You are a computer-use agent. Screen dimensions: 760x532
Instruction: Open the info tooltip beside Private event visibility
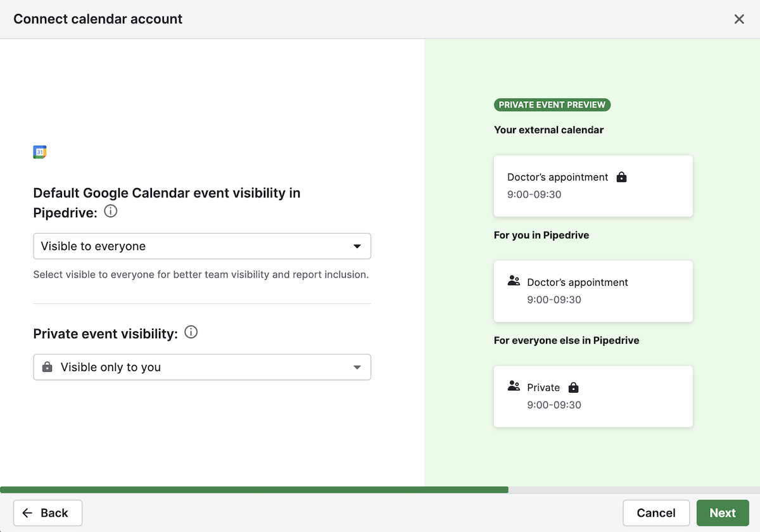[191, 332]
